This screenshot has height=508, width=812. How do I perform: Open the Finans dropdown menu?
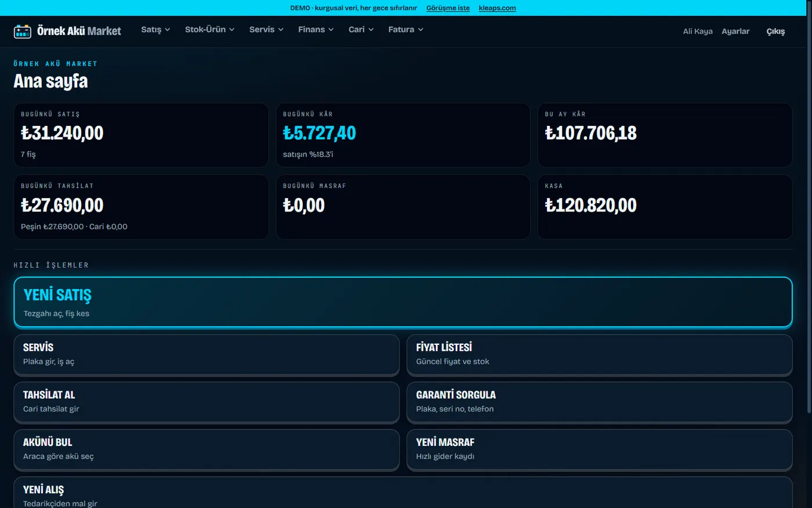[316, 30]
